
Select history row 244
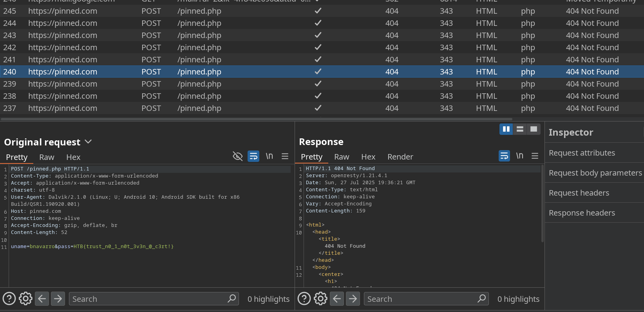click(322, 23)
